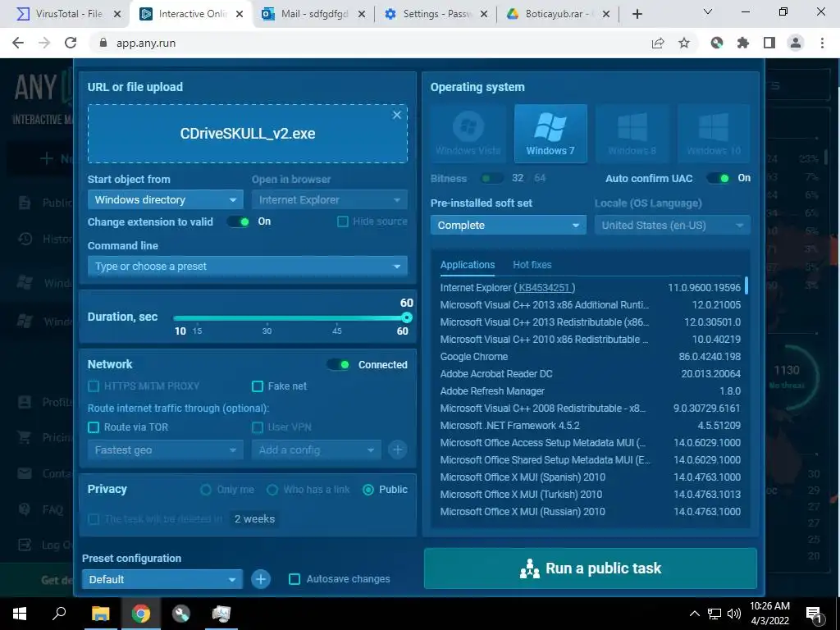Select the Google Chrome application row

591,357
